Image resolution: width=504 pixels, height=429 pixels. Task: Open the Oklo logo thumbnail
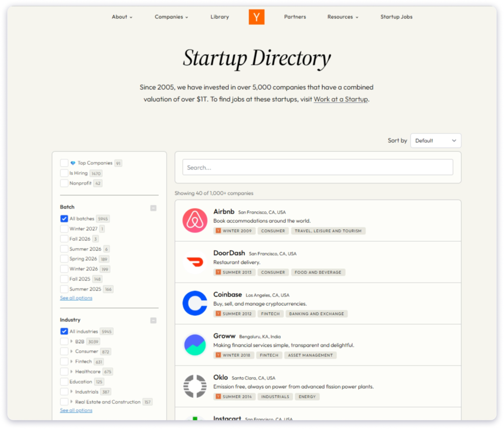click(x=195, y=386)
